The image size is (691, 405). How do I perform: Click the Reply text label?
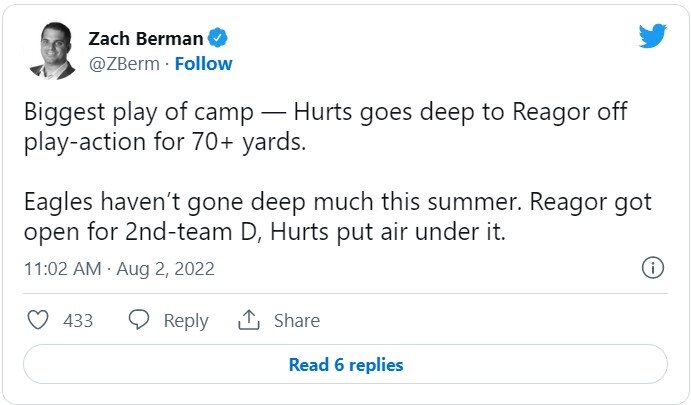point(186,321)
